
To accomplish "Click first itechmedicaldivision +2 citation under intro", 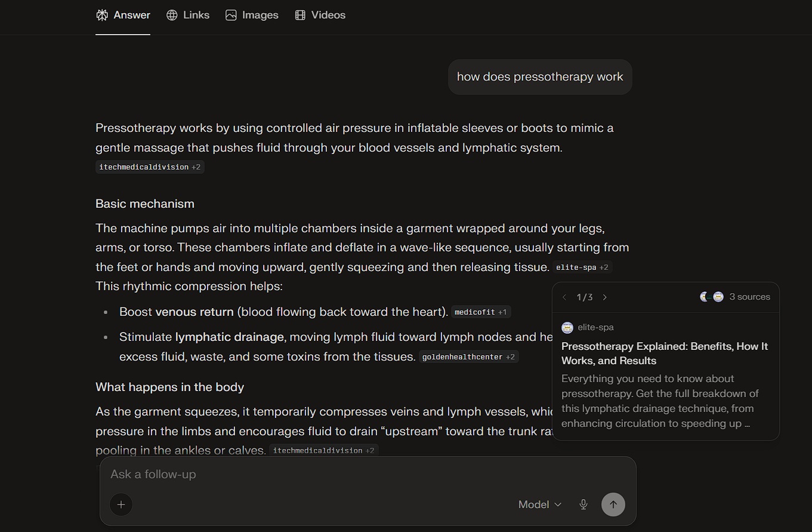I will click(150, 167).
